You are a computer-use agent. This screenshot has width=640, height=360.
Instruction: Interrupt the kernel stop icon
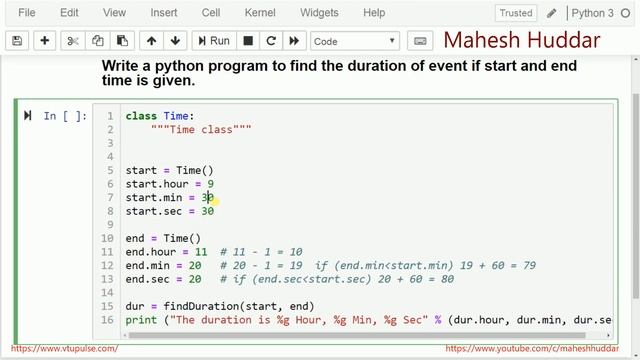click(x=248, y=41)
